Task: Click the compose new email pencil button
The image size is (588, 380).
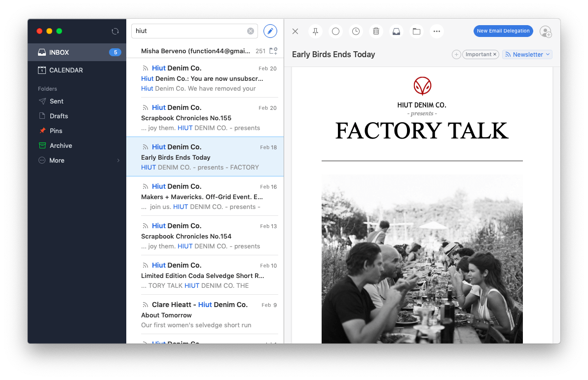Action: pos(270,31)
